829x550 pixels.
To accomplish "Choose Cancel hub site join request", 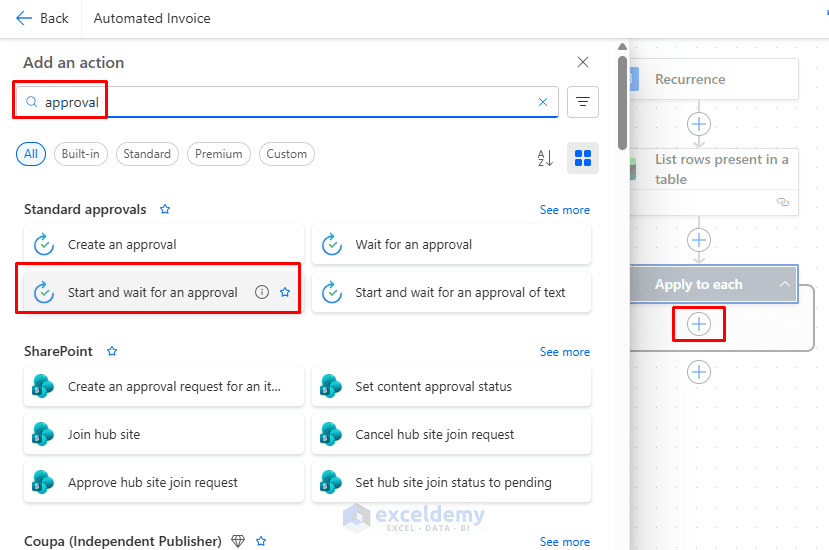I will (x=451, y=434).
